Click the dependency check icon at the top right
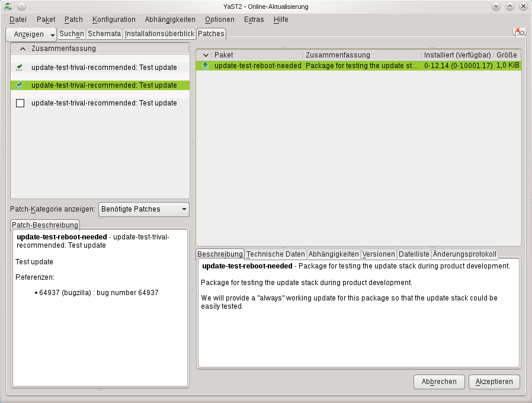This screenshot has height=403, width=532. 518,31
